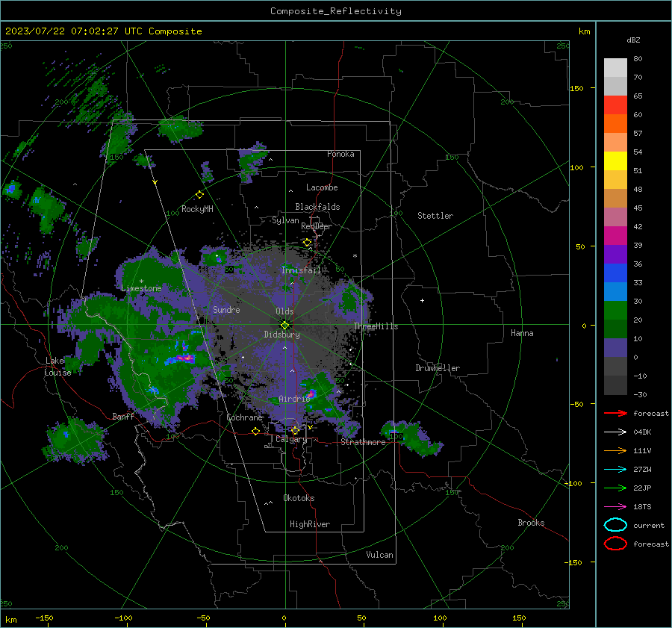Image resolution: width=672 pixels, height=628 pixels.
Task: Click the yellow diamond marker near RockyMH
Action: click(199, 195)
